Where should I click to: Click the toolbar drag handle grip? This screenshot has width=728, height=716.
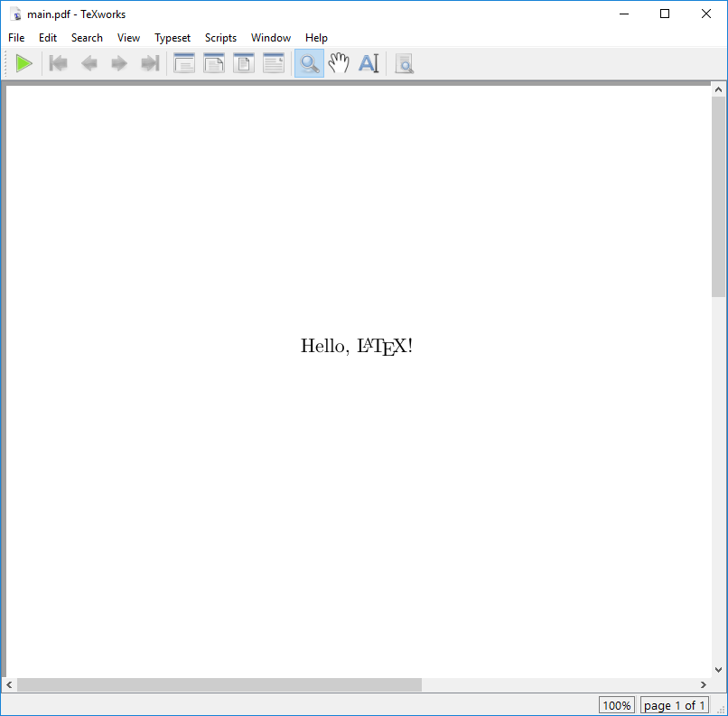point(5,63)
